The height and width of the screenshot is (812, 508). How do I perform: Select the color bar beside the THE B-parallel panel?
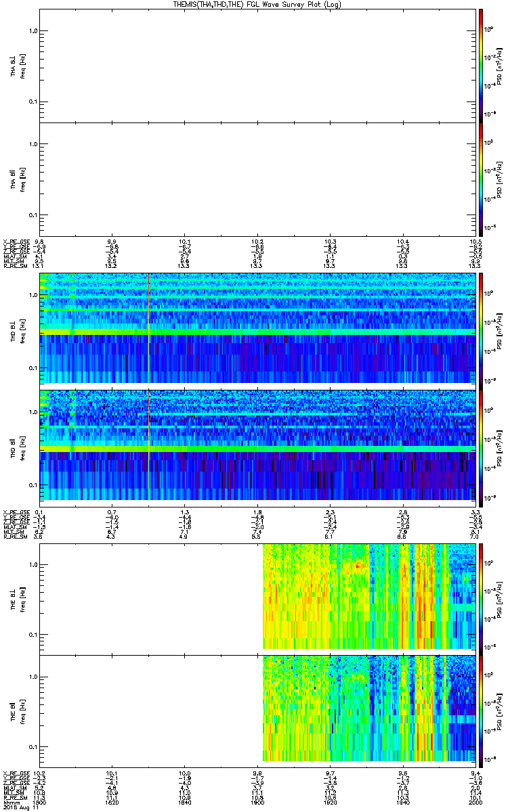[x=480, y=710]
